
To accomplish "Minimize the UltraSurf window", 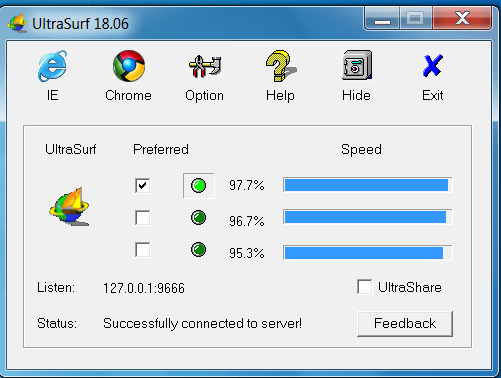I will (x=382, y=19).
